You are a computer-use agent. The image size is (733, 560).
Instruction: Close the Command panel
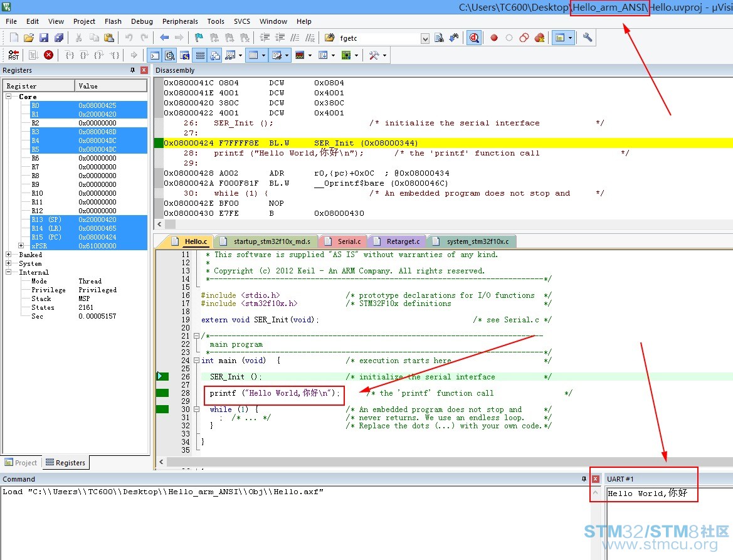click(596, 479)
